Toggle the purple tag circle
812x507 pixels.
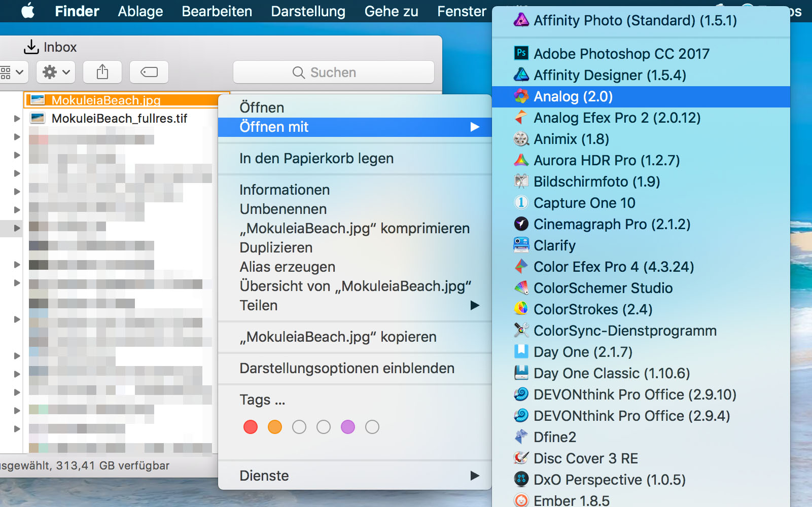(x=348, y=427)
